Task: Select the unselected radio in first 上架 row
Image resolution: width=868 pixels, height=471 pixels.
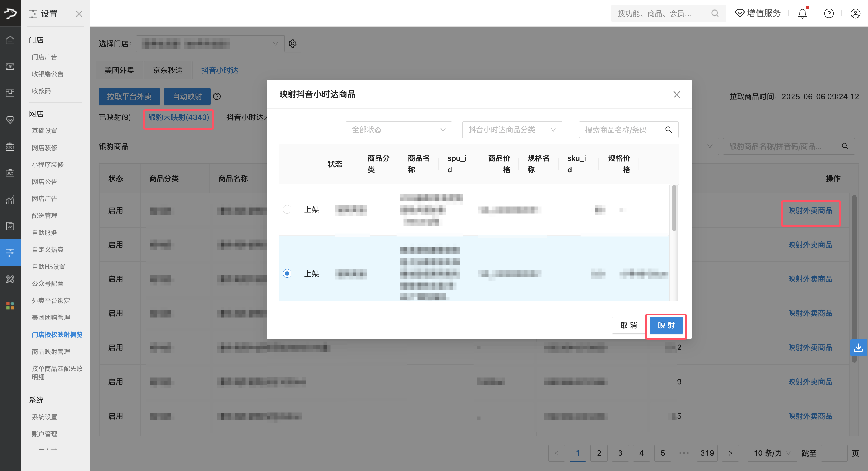Action: point(287,210)
